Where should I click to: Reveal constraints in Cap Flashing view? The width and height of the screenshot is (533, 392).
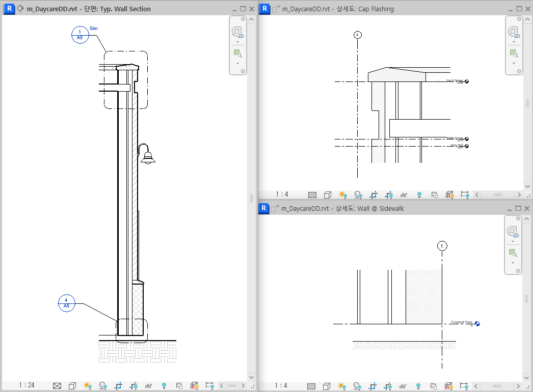[x=465, y=194]
